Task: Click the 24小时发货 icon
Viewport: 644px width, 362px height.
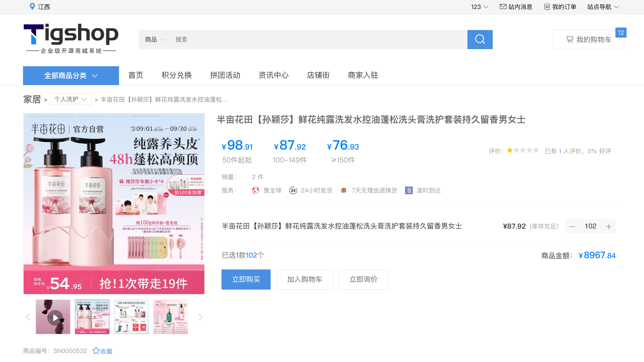Action: click(293, 191)
